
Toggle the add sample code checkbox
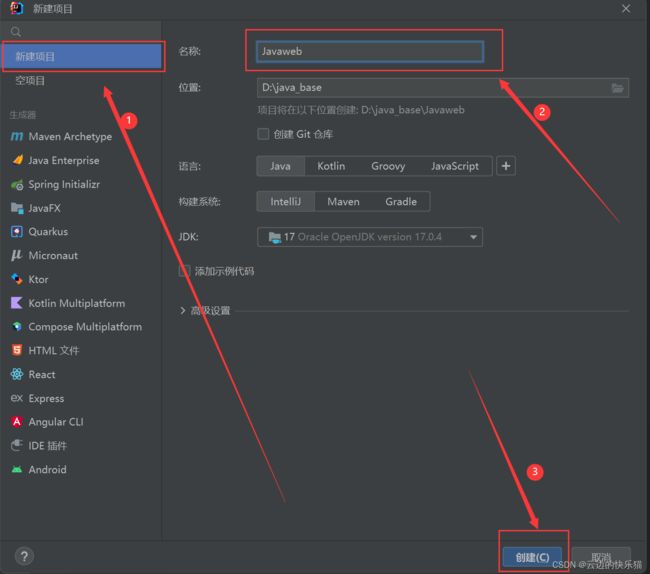pos(184,271)
